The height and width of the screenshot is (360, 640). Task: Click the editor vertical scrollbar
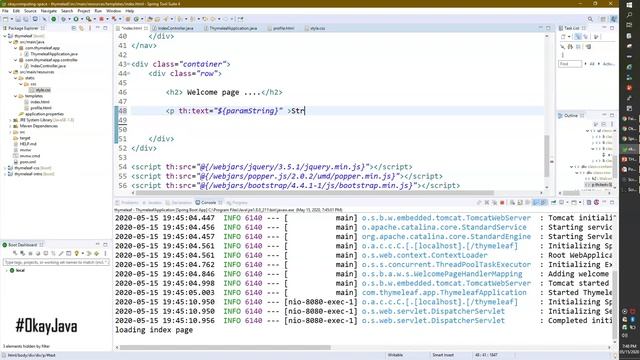547,156
